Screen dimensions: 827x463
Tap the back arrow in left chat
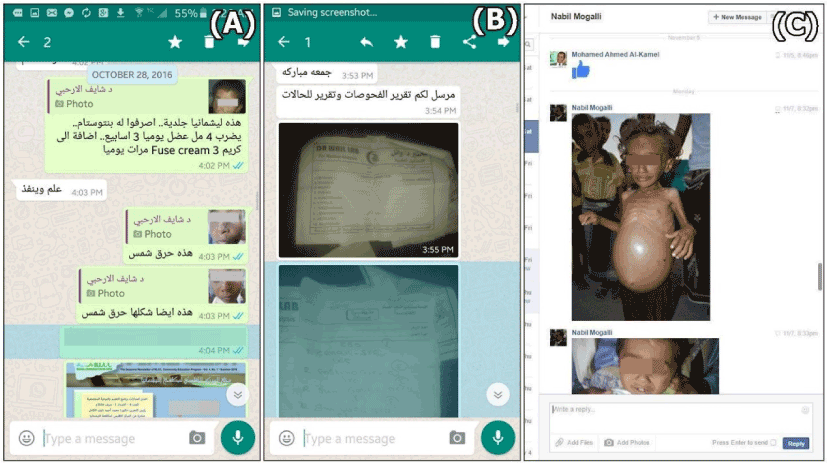(x=24, y=43)
